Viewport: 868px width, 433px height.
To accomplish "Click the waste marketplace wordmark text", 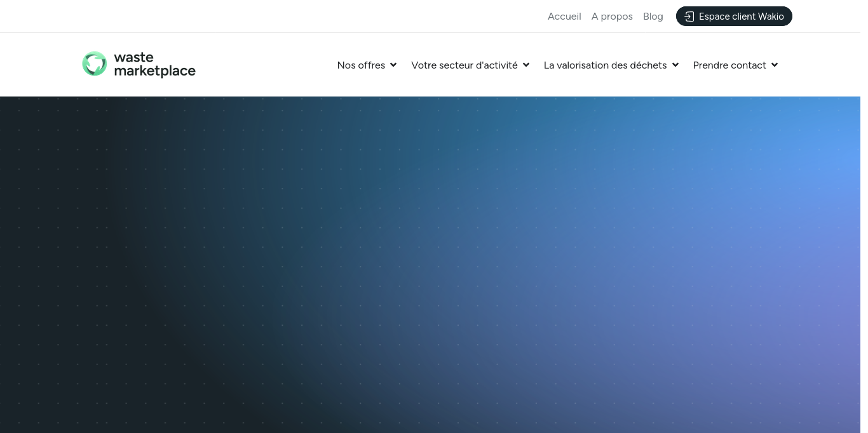I will [x=154, y=64].
